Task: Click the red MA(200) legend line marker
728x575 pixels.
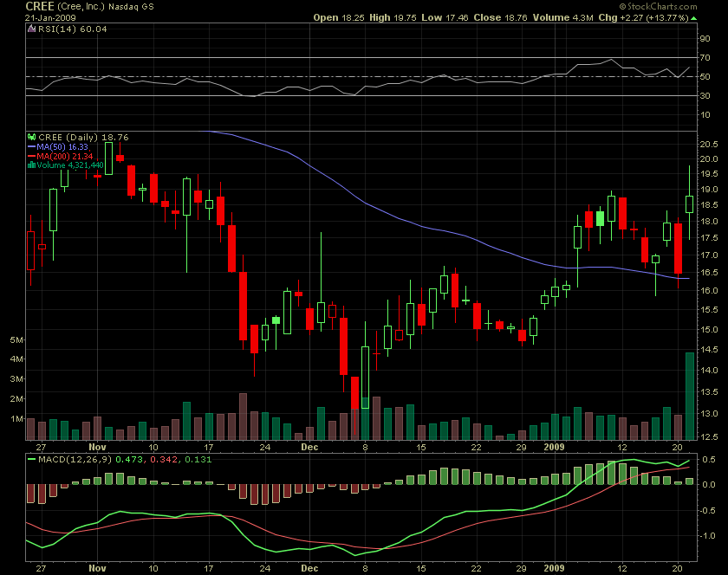Action: pyautogui.click(x=31, y=157)
